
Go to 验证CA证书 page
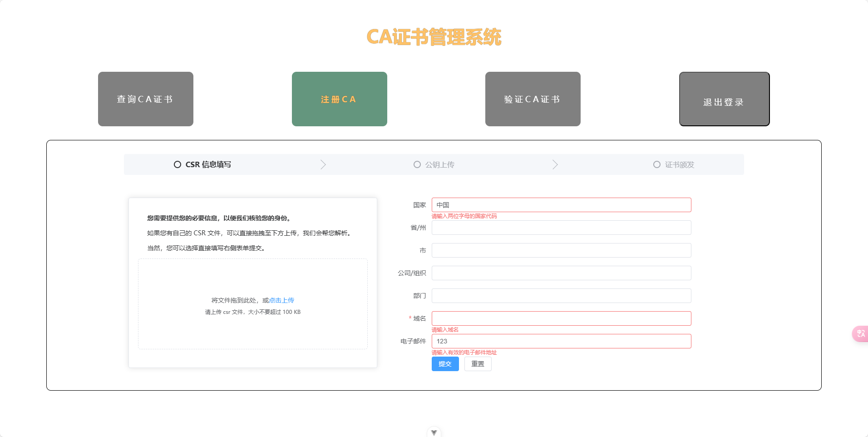pos(533,99)
